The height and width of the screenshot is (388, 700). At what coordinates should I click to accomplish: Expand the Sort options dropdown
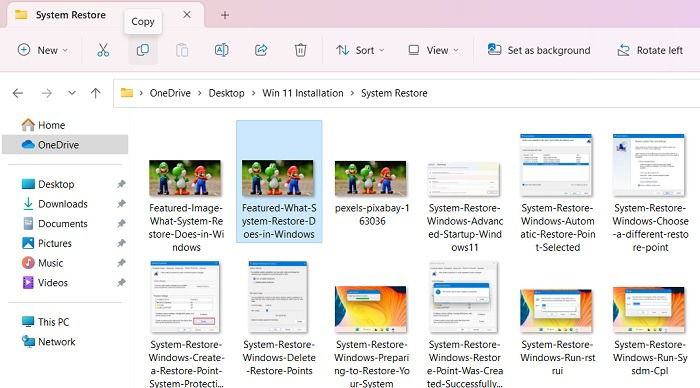coord(360,50)
